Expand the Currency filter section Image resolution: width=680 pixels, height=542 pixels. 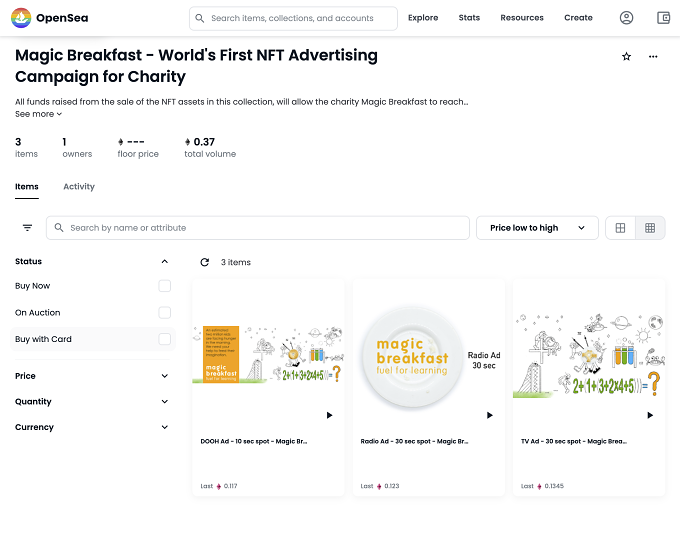click(x=165, y=427)
